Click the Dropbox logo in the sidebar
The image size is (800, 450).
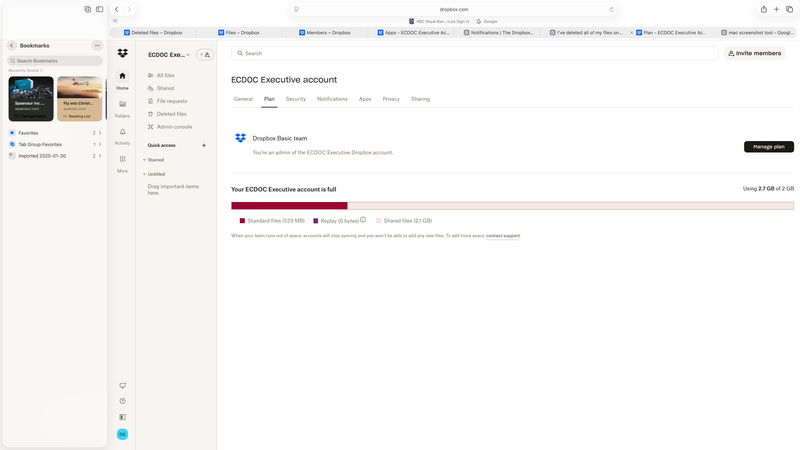coord(122,53)
